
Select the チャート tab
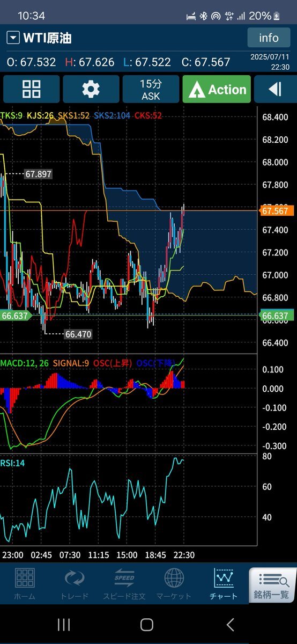(x=224, y=584)
